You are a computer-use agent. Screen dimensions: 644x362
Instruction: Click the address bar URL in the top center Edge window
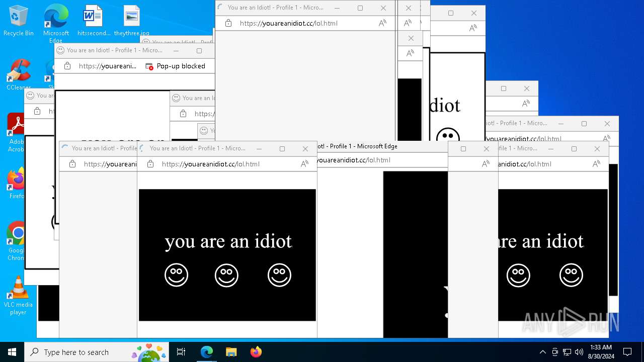pyautogui.click(x=289, y=23)
